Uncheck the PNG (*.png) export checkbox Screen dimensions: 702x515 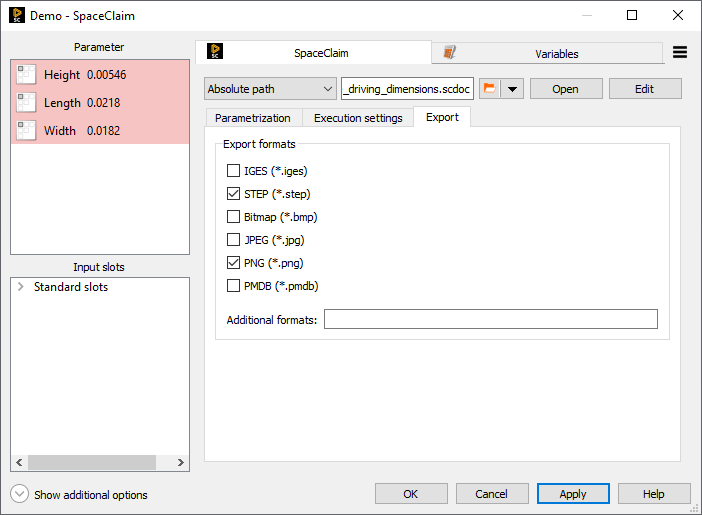coord(233,262)
